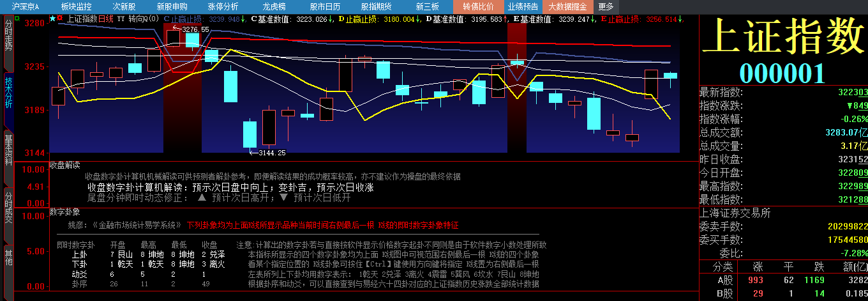Click the 《金融市场统计易学系统》 title text
Image resolution: width=868 pixels, height=301 pixels.
[x=138, y=226]
